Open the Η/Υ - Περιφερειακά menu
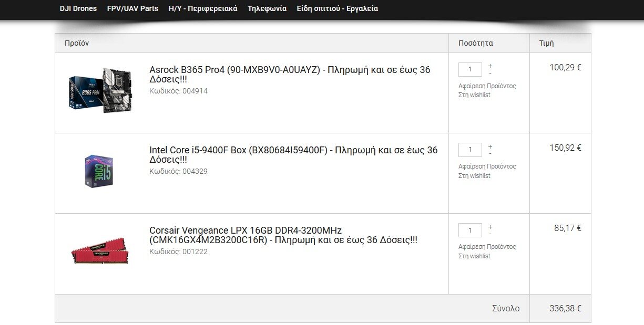 point(203,8)
